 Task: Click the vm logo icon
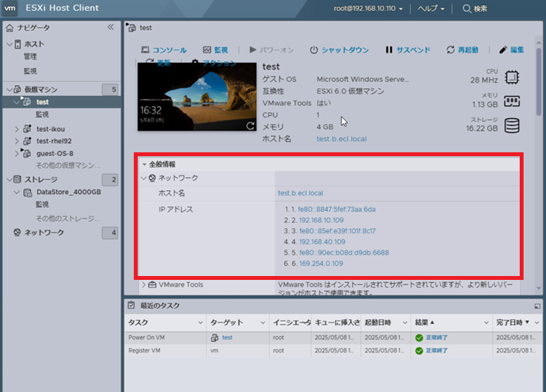coord(10,9)
